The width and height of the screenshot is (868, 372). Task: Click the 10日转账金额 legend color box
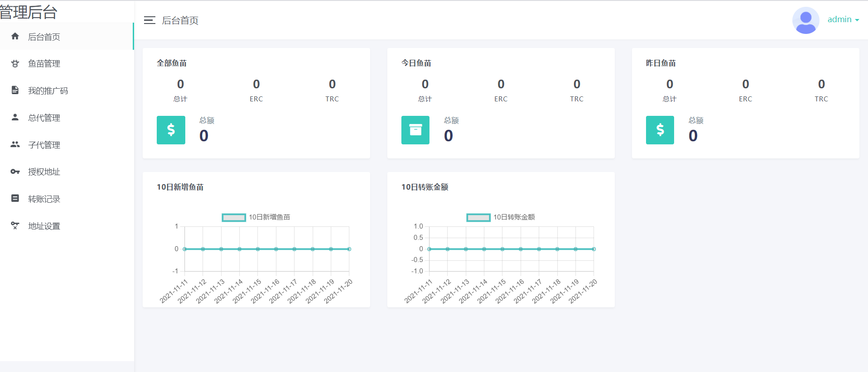pyautogui.click(x=478, y=218)
